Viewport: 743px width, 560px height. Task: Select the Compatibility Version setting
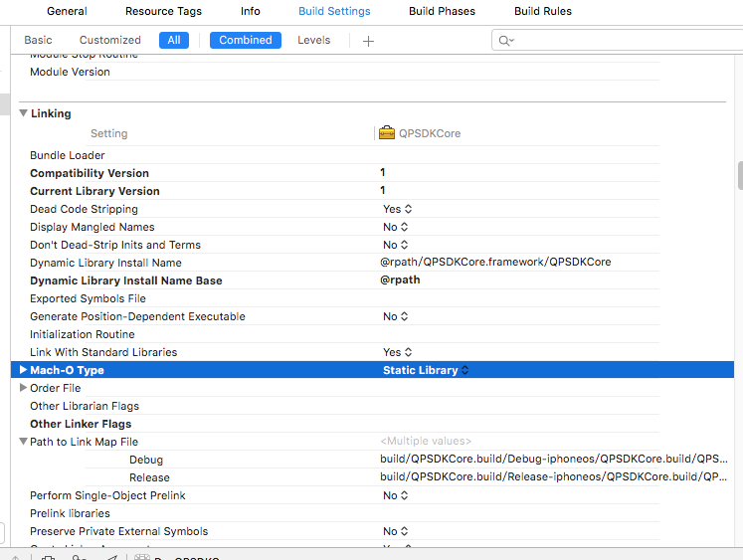90,173
